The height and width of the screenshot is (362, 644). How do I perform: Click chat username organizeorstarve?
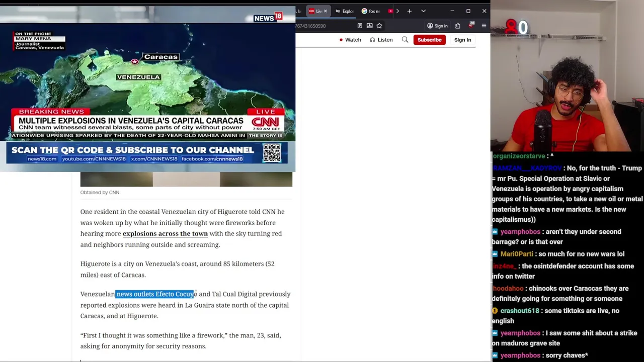pos(518,156)
